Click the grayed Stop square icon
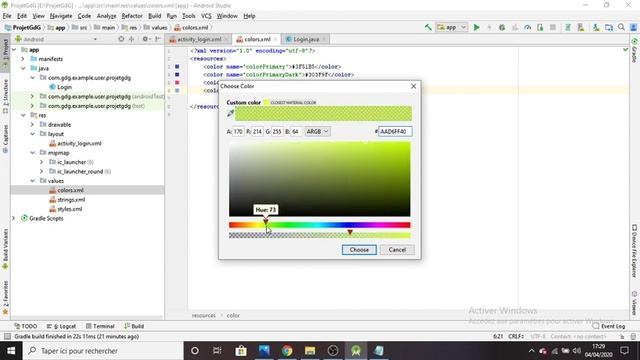The height and width of the screenshot is (360, 640). (553, 27)
